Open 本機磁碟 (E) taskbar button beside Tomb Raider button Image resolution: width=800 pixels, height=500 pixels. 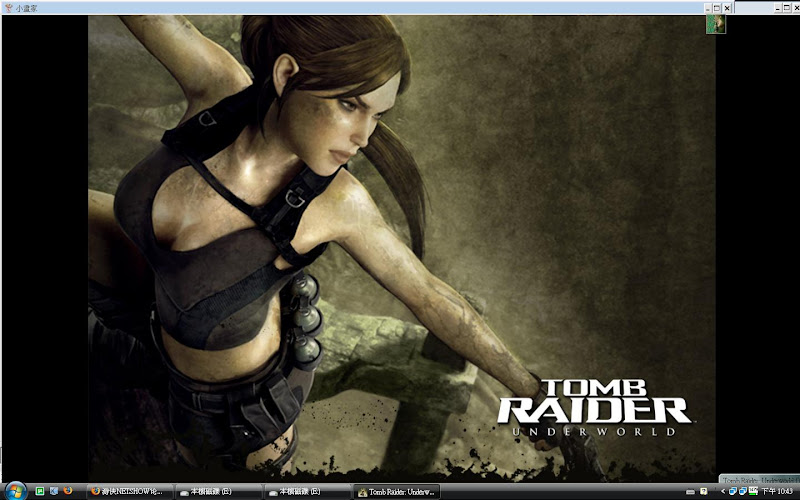pos(308,492)
